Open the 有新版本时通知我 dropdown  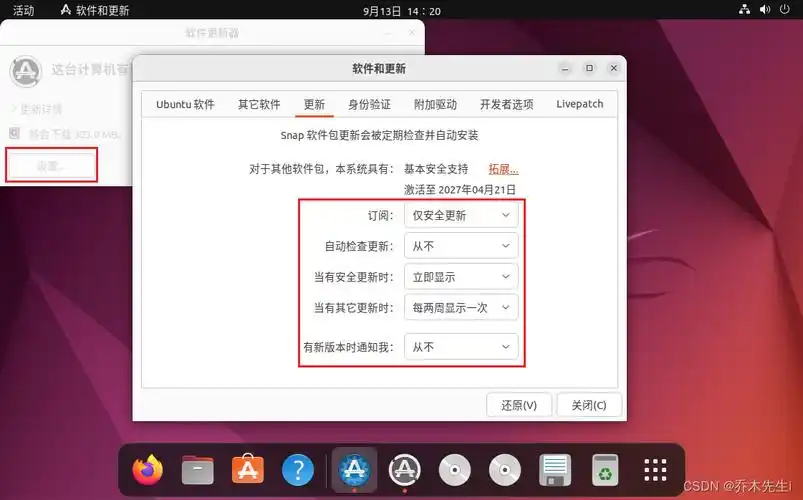tap(461, 347)
